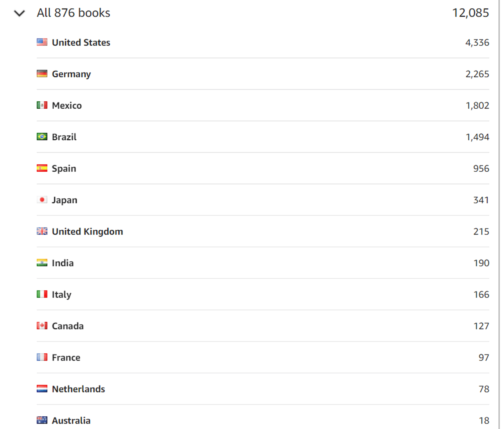The width and height of the screenshot is (504, 429).
Task: Select the France country label
Action: [66, 357]
